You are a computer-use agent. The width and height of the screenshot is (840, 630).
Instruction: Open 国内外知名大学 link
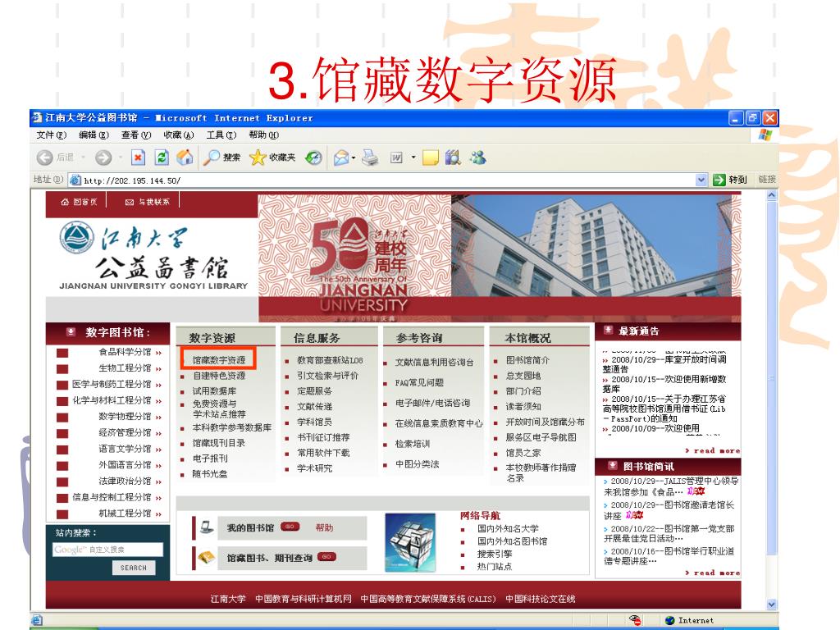[x=508, y=528]
